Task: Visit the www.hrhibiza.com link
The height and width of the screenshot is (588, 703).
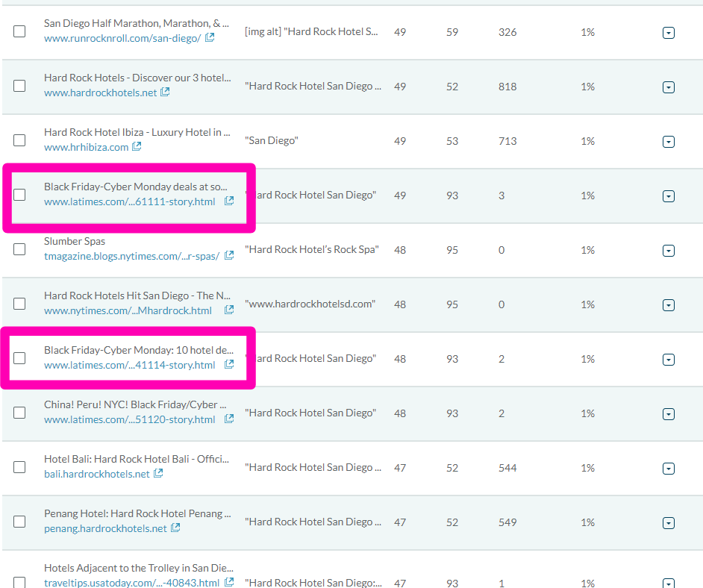Action: [86, 148]
